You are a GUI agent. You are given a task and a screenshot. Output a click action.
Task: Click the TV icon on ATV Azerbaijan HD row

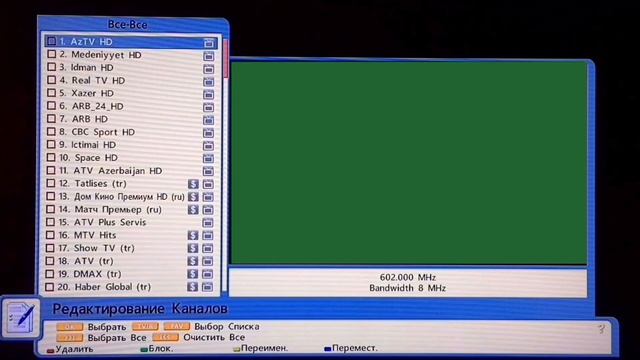[208, 171]
